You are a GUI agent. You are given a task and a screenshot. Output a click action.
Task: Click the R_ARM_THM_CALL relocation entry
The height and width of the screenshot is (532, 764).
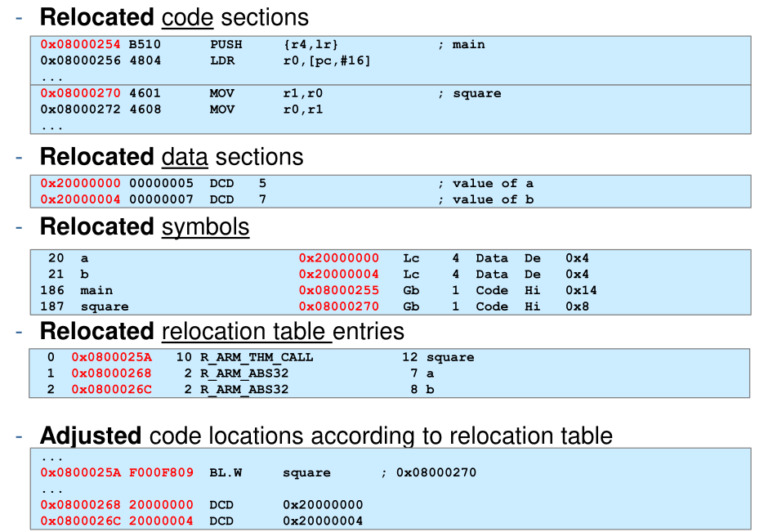click(257, 357)
